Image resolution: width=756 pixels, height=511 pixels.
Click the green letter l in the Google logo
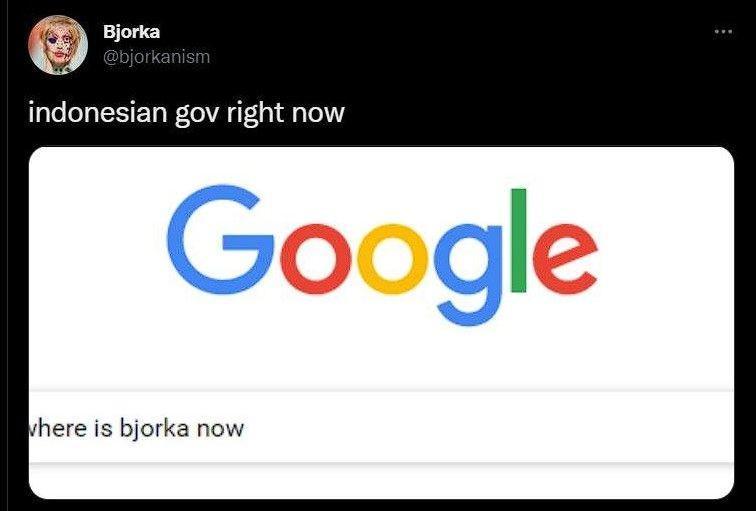click(518, 241)
